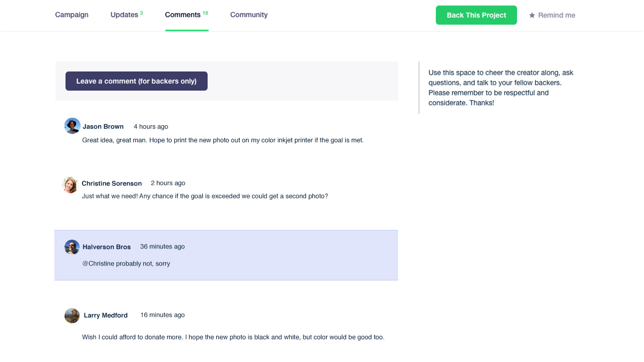The height and width of the screenshot is (362, 644).
Task: Open the Campaign tab
Action: [71, 15]
